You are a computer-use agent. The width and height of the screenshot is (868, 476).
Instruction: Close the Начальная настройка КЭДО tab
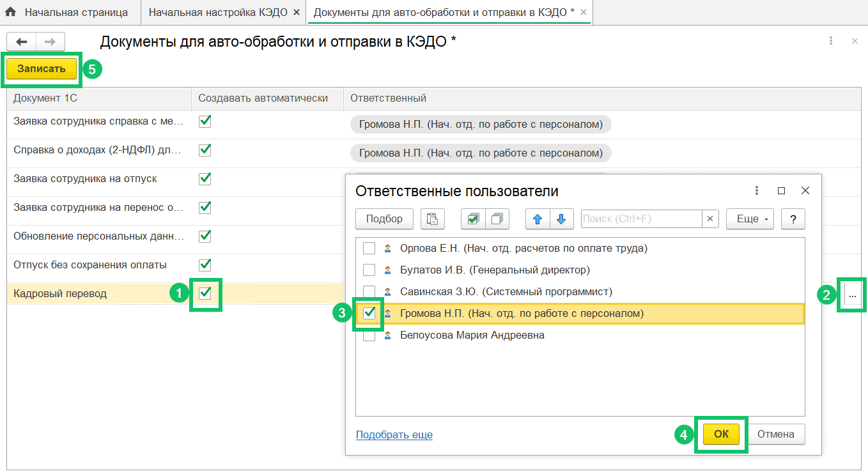click(296, 13)
